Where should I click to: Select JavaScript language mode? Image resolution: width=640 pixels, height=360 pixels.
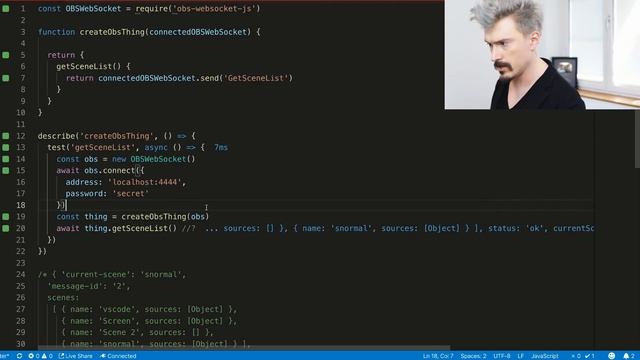point(544,356)
